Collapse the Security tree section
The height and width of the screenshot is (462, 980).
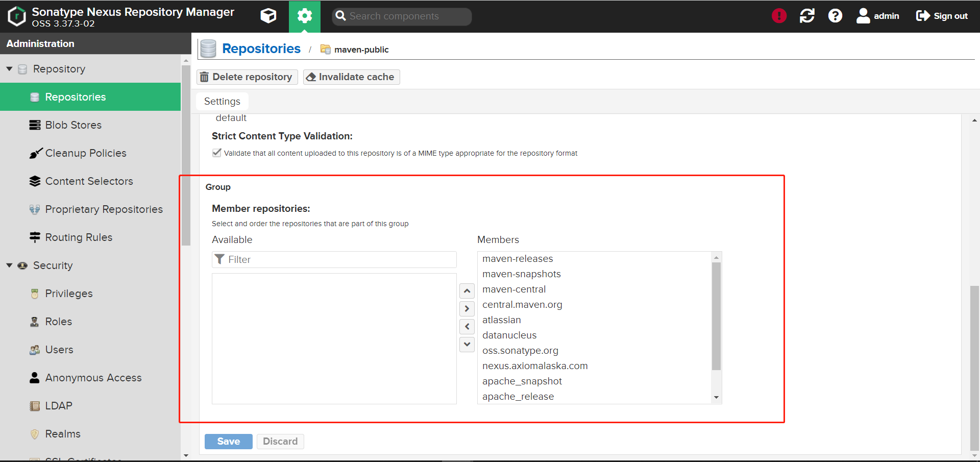coord(9,265)
